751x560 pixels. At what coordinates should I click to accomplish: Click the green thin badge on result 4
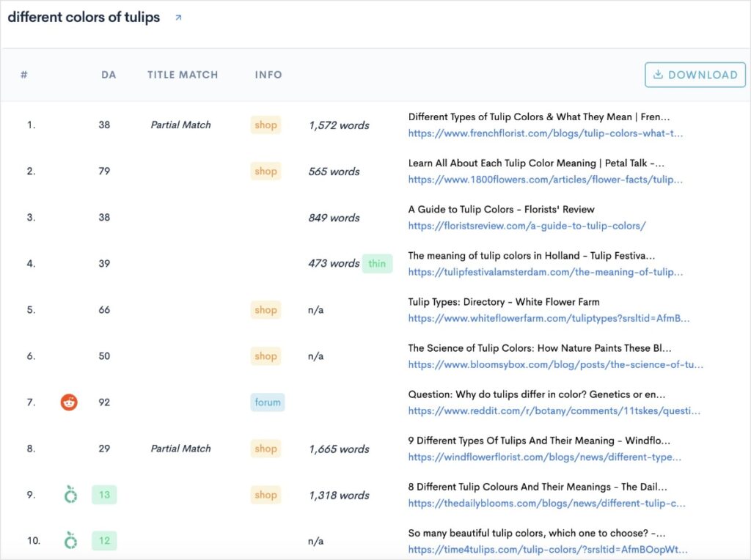(x=377, y=263)
